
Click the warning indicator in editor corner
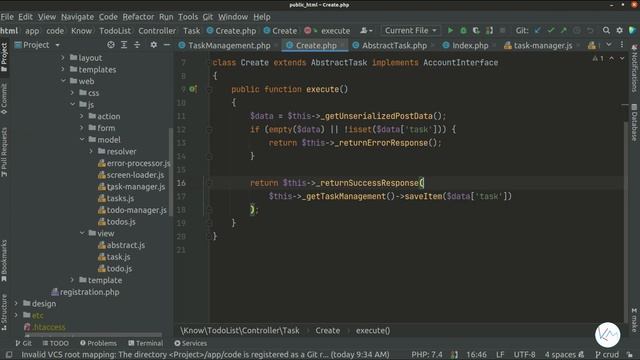coord(598,58)
